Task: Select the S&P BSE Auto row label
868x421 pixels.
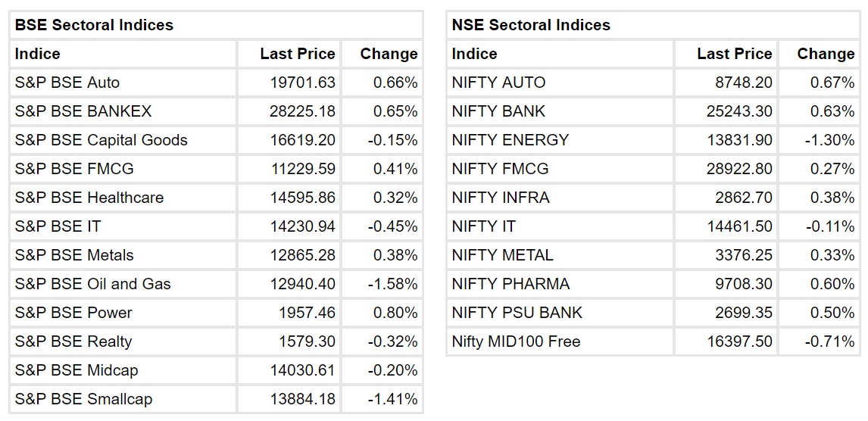Action: pos(67,83)
